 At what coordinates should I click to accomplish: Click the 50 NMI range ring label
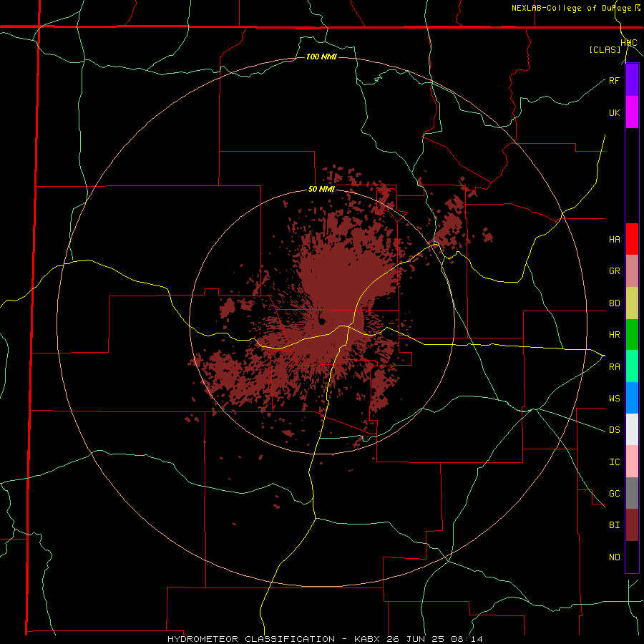(x=321, y=190)
